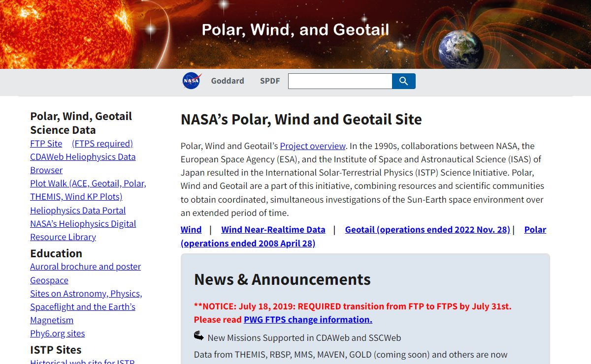Open the SPDF menu link
The width and height of the screenshot is (591, 364).
coord(270,81)
